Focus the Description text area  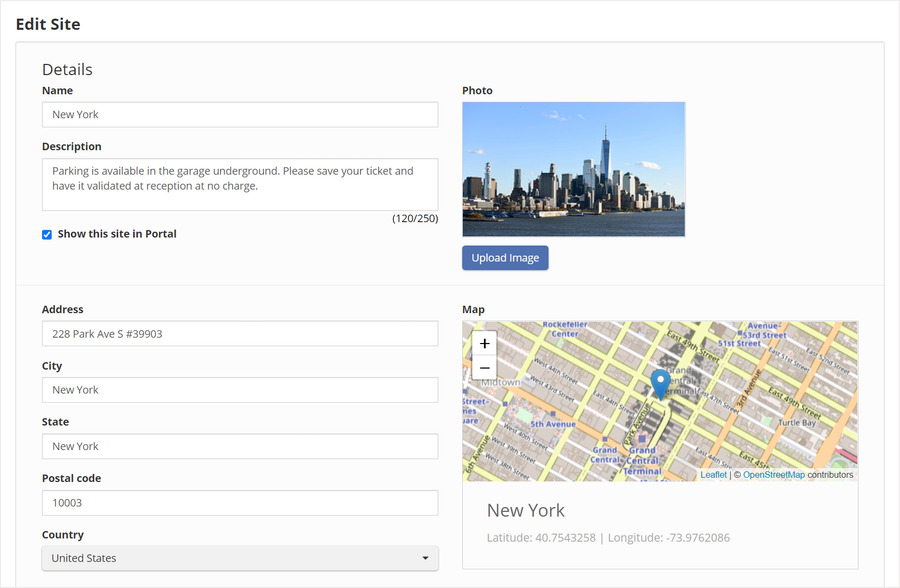240,184
